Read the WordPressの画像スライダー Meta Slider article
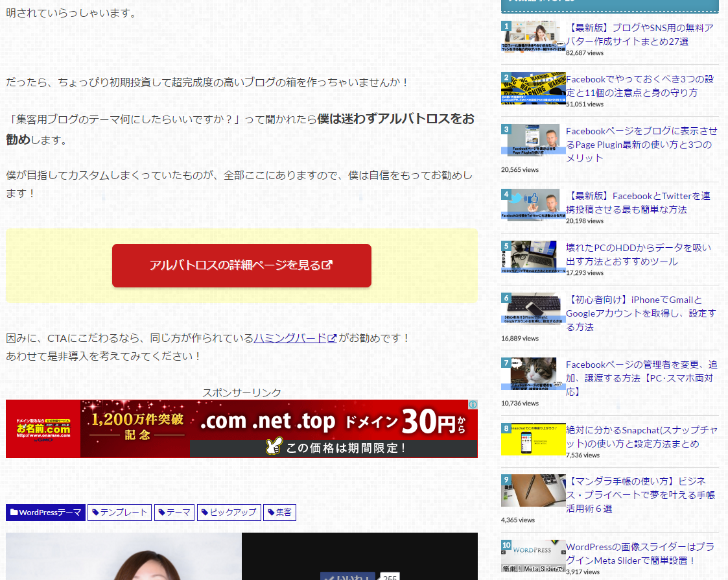 pyautogui.click(x=640, y=553)
